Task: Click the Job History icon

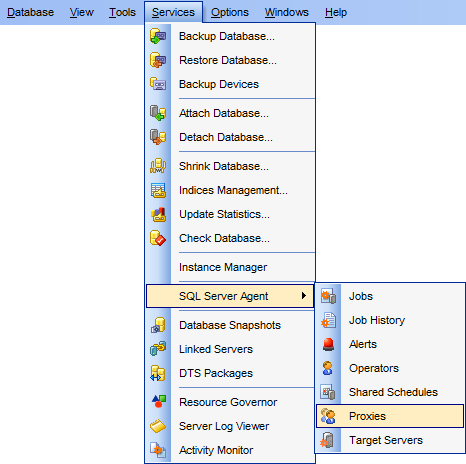Action: [x=328, y=320]
